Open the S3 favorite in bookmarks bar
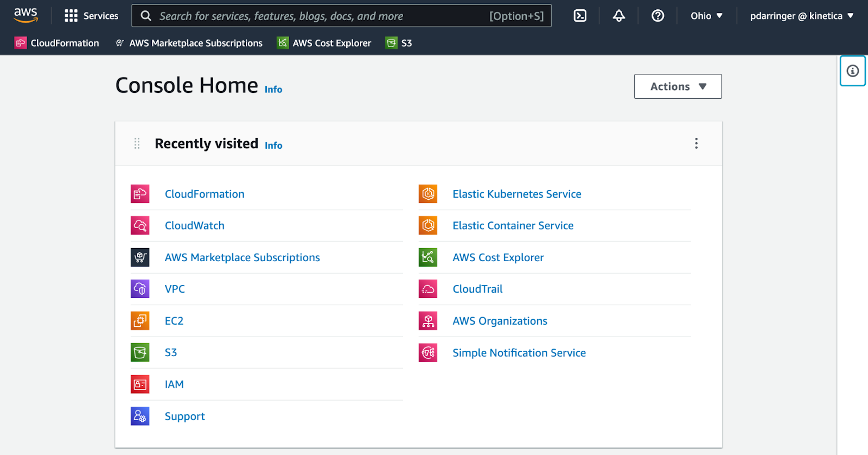The width and height of the screenshot is (868, 455). [399, 43]
